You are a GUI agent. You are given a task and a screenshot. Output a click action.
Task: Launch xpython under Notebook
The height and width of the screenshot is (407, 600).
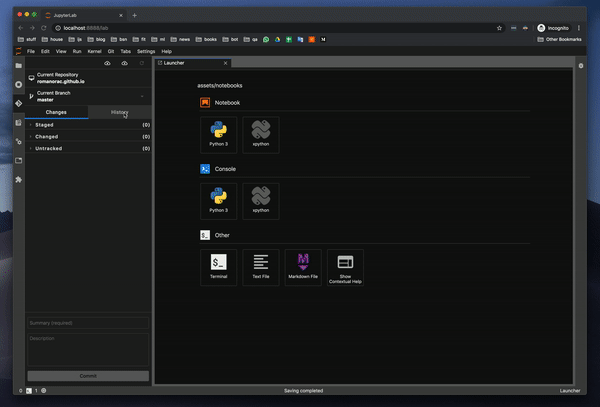[x=261, y=135]
